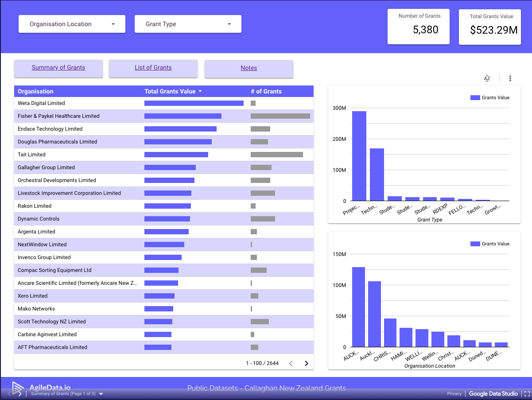Expand the report page selector dropdown
Viewport: 532px width, 400px height.
[101, 393]
